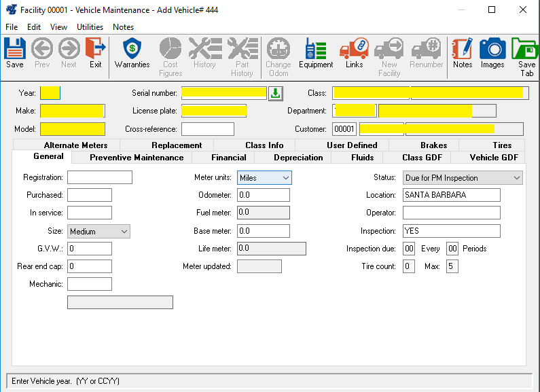Select the Financial tab

(x=228, y=158)
